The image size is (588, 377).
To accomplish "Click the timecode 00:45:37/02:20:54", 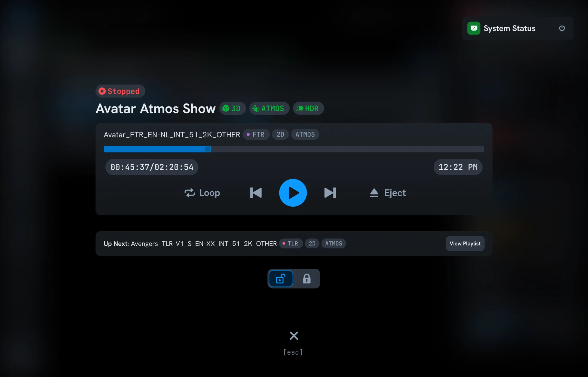I will pos(152,167).
